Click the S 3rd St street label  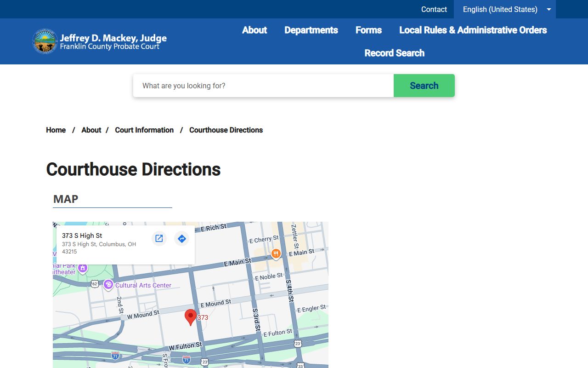257,321
